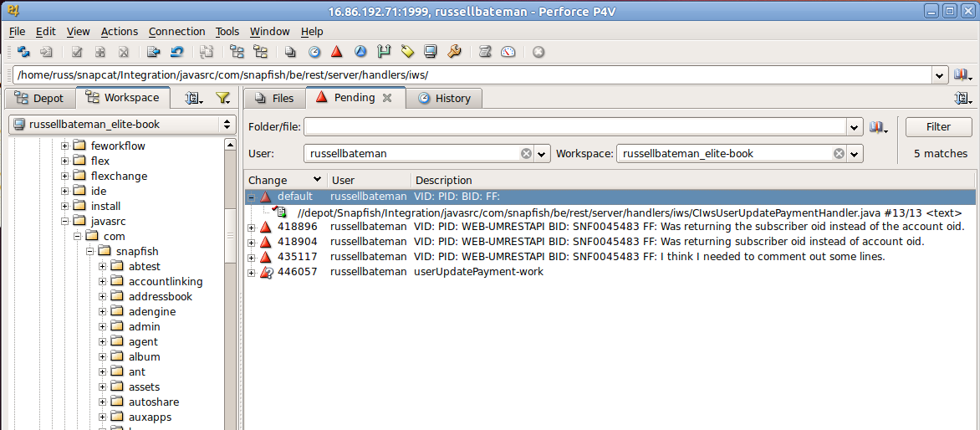Click the Jobs wrench toolbar icon
The image size is (980, 430).
454,52
